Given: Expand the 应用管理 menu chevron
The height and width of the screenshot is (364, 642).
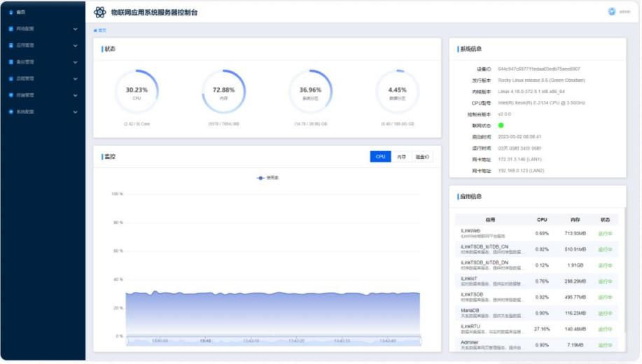Looking at the screenshot, I should (76, 45).
